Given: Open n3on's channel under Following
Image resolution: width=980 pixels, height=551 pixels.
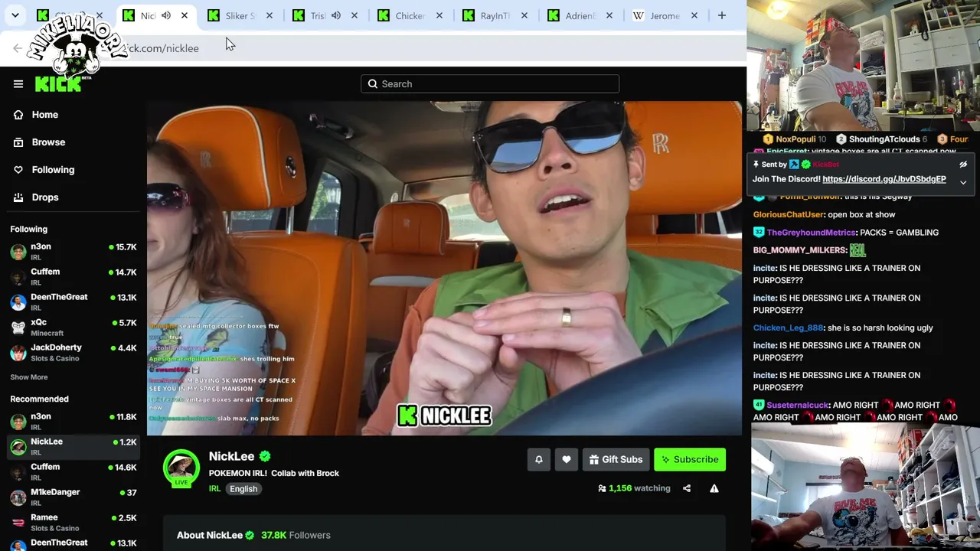Looking at the screenshot, I should [73, 252].
